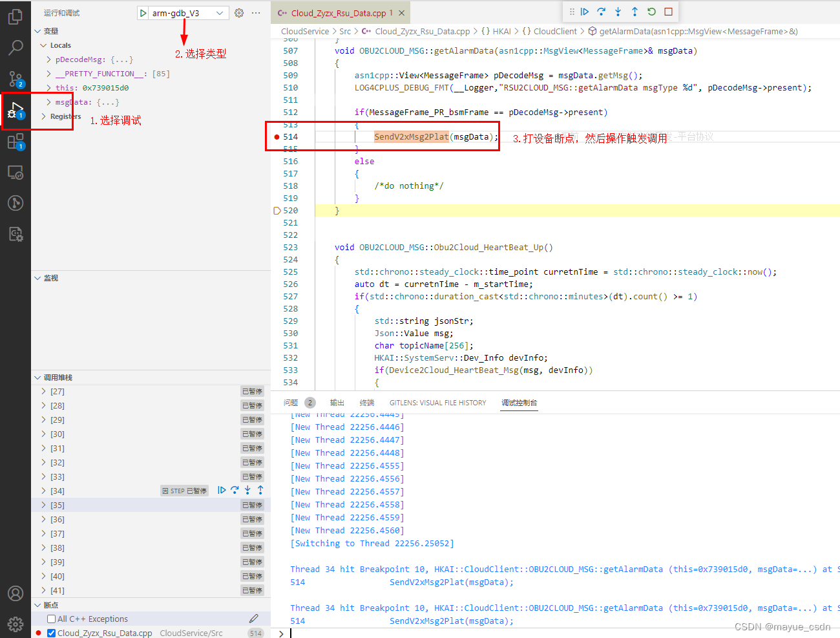Screen dimensions: 840x638
Task: Click line number 520 in gutter
Action: (291, 211)
